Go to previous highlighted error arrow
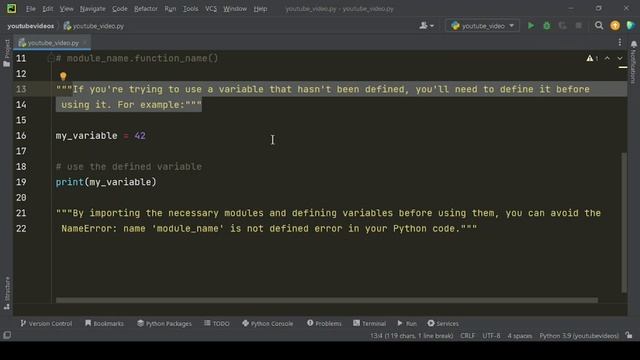The width and height of the screenshot is (640, 360). pyautogui.click(x=607, y=58)
